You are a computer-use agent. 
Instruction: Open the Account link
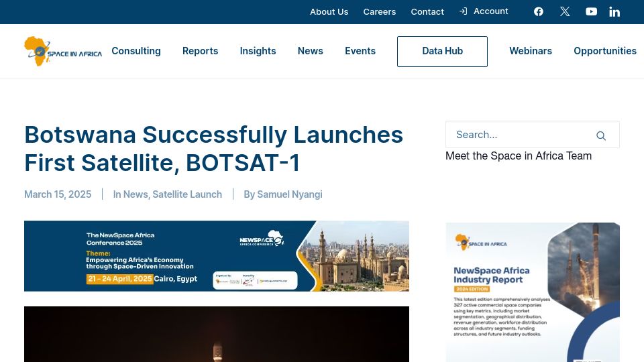[491, 11]
